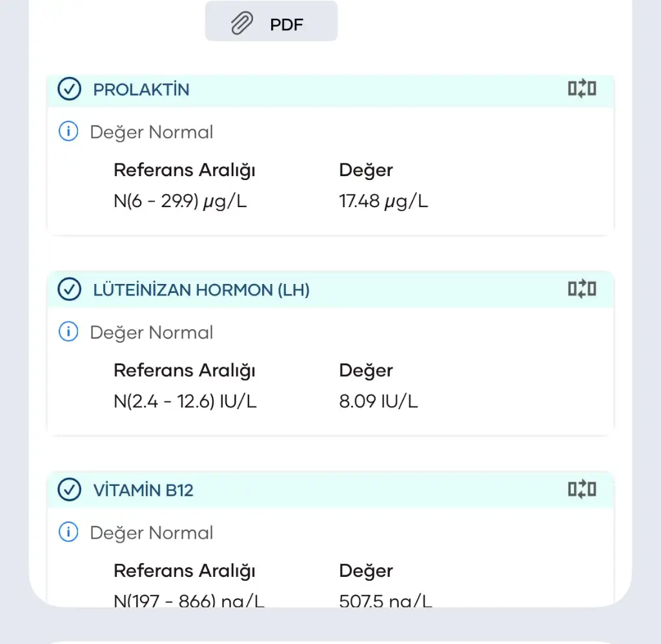The width and height of the screenshot is (661, 644).
Task: Click Değer Normal status in PROLAKTİN card
Action: click(152, 132)
